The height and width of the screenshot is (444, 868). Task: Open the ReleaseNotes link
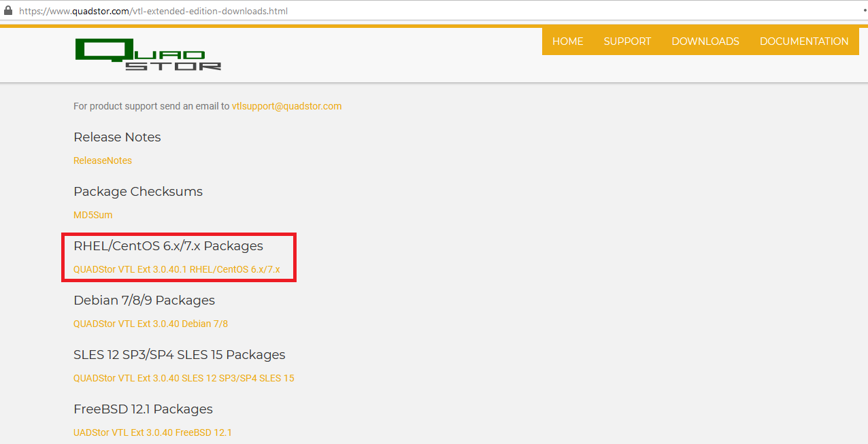click(x=103, y=160)
